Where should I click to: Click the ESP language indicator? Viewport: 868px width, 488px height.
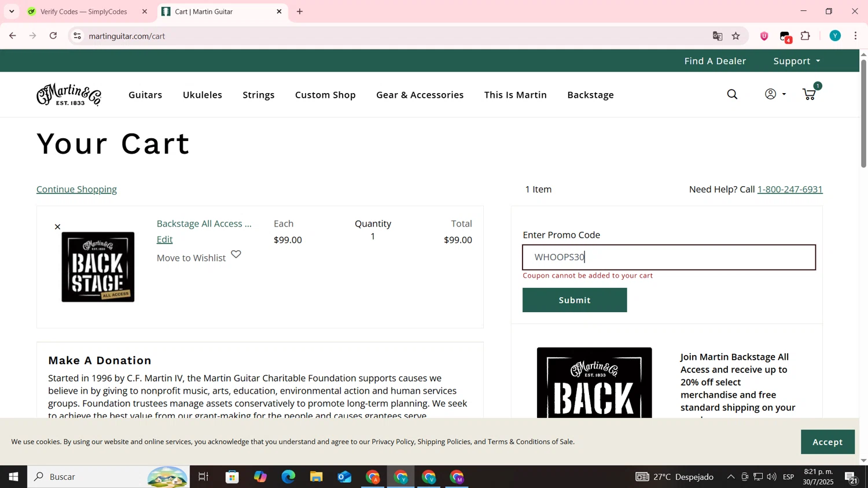coord(789,477)
